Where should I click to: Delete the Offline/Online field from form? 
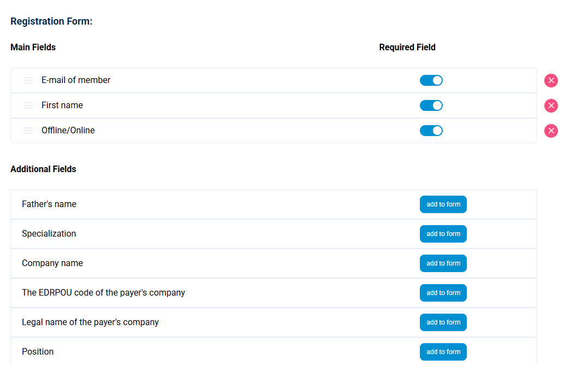551,131
